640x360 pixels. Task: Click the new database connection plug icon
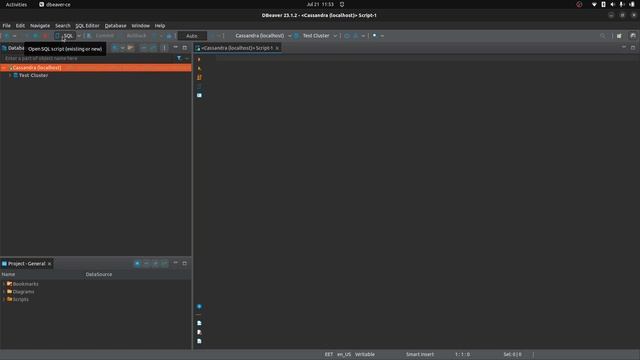pos(7,36)
